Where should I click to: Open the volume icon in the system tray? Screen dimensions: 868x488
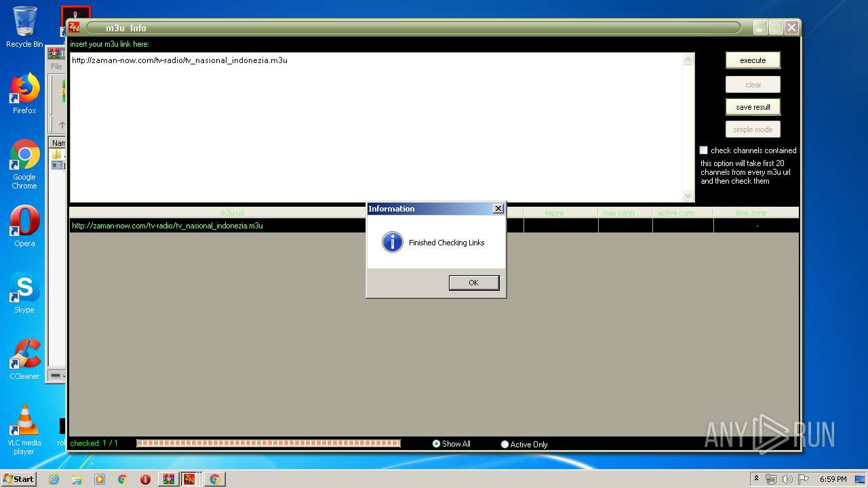pos(787,479)
